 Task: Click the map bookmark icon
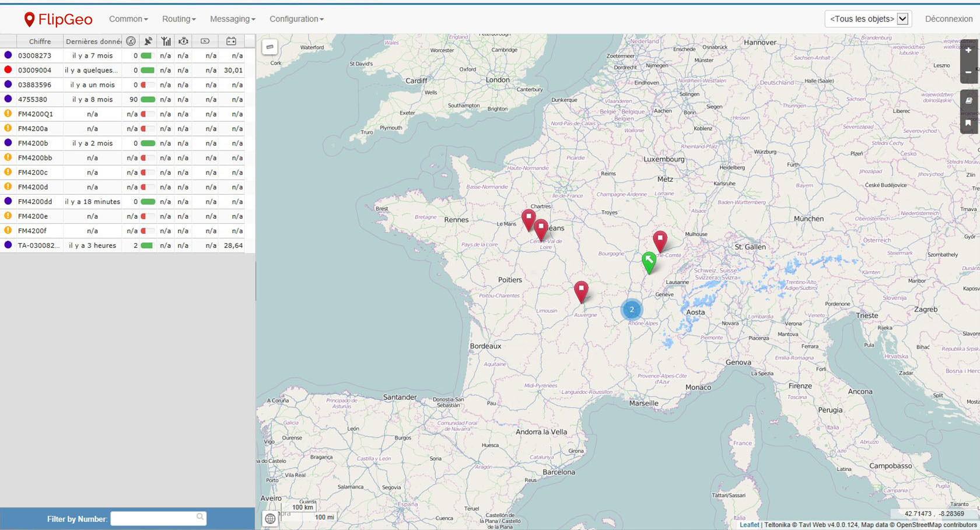pyautogui.click(x=968, y=122)
